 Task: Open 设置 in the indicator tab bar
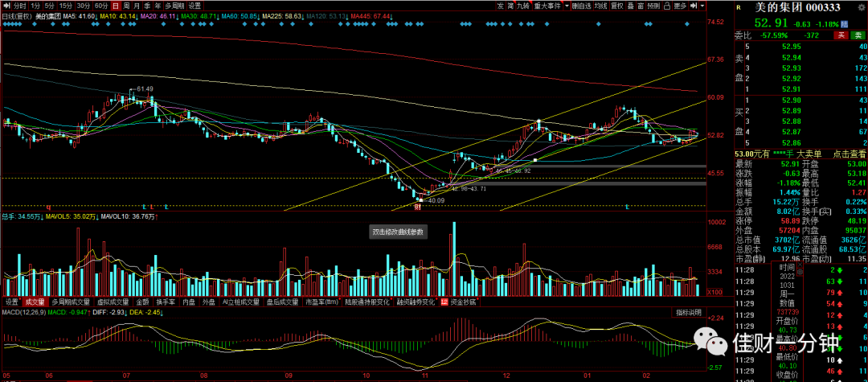[x=11, y=303]
